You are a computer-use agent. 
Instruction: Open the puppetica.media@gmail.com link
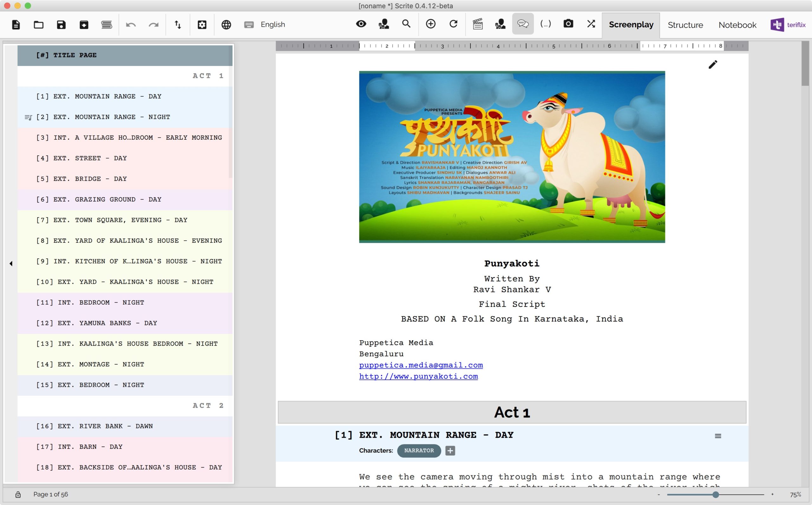coord(421,365)
